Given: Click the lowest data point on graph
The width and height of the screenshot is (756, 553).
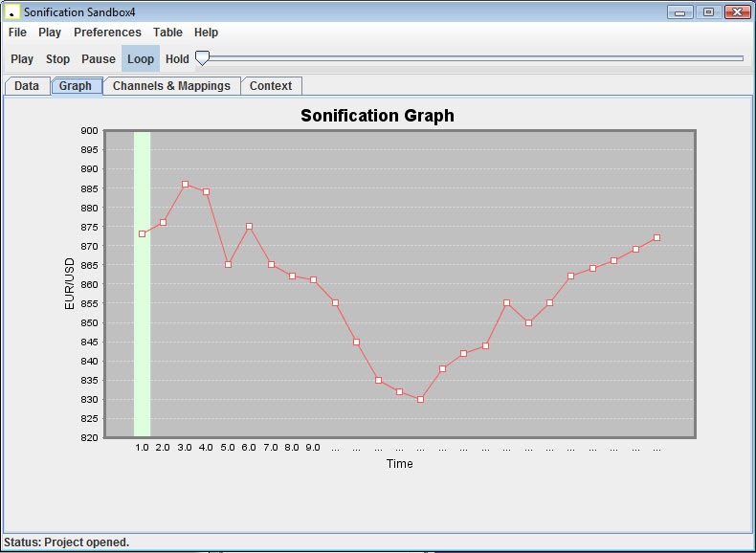Looking at the screenshot, I should click(x=420, y=399).
